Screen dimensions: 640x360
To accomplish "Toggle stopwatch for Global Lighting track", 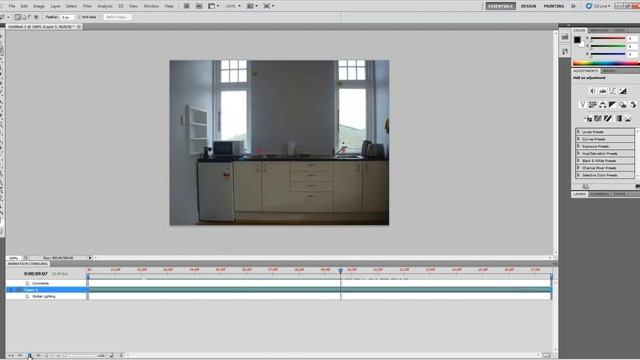I will pos(27,296).
